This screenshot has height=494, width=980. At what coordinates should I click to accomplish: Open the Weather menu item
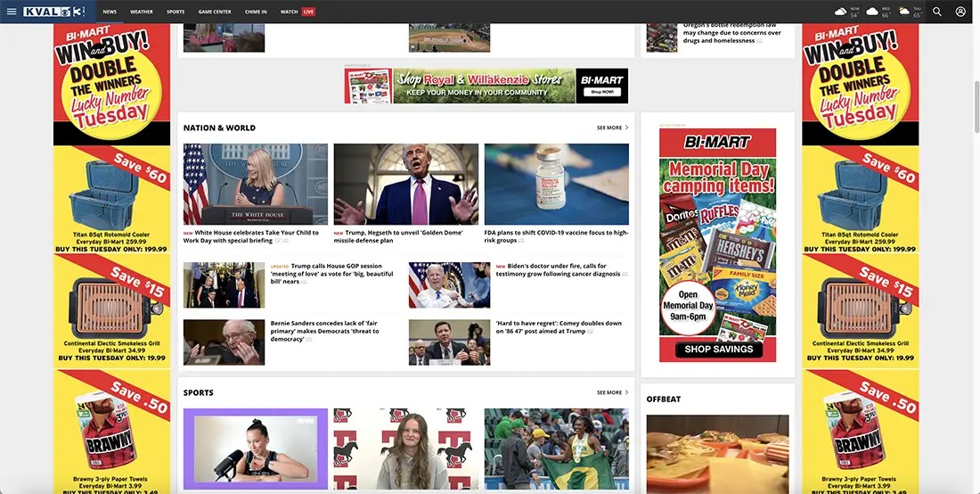pos(142,12)
